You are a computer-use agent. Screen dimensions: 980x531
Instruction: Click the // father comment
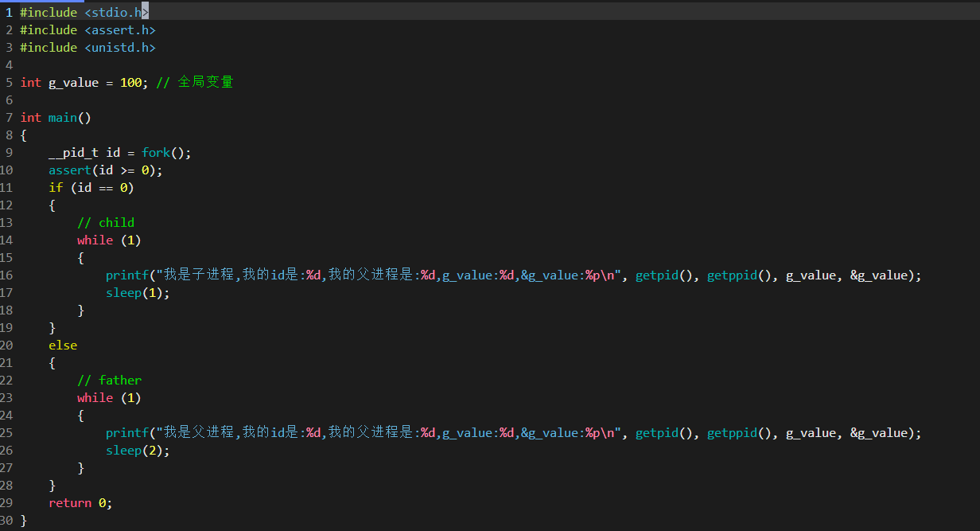click(109, 381)
